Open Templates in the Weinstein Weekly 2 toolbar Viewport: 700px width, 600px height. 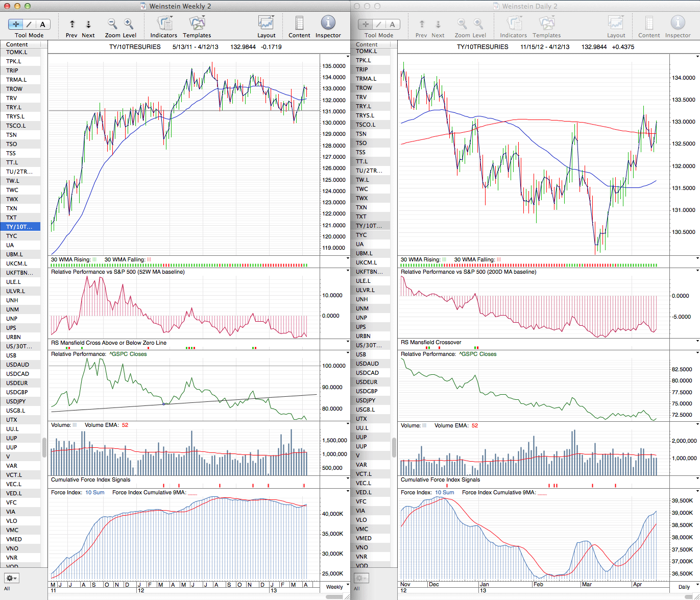(197, 24)
